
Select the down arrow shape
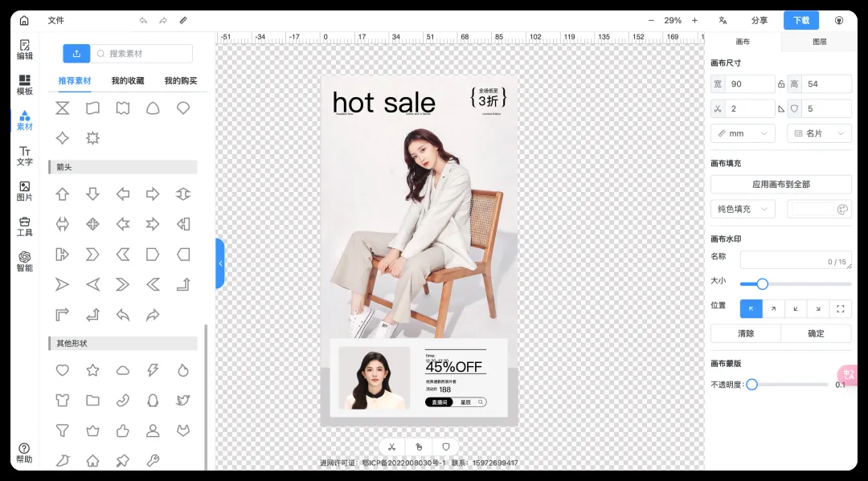pos(92,194)
